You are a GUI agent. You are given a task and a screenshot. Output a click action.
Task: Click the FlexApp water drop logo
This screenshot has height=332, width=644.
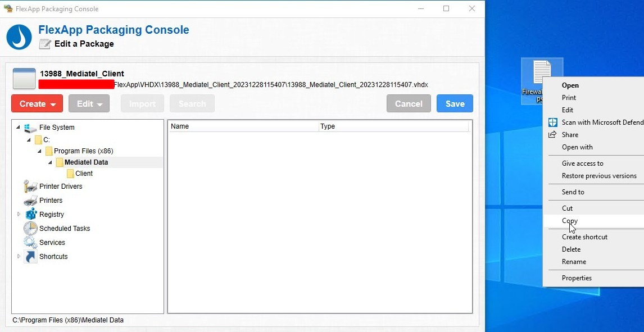coord(19,37)
